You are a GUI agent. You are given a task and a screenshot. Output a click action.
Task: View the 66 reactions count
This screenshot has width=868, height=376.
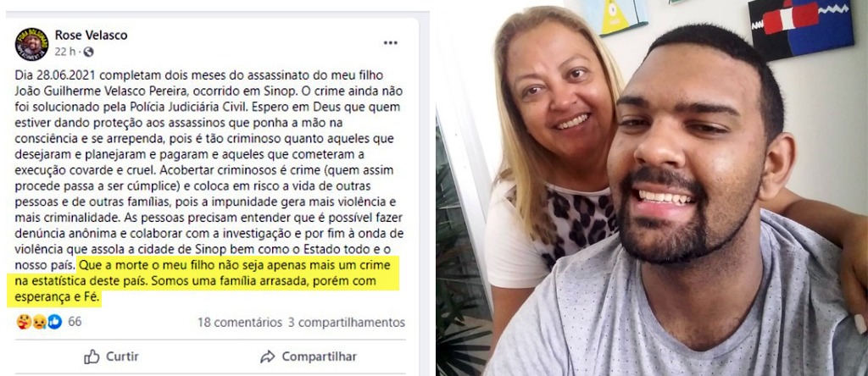pos(75,322)
